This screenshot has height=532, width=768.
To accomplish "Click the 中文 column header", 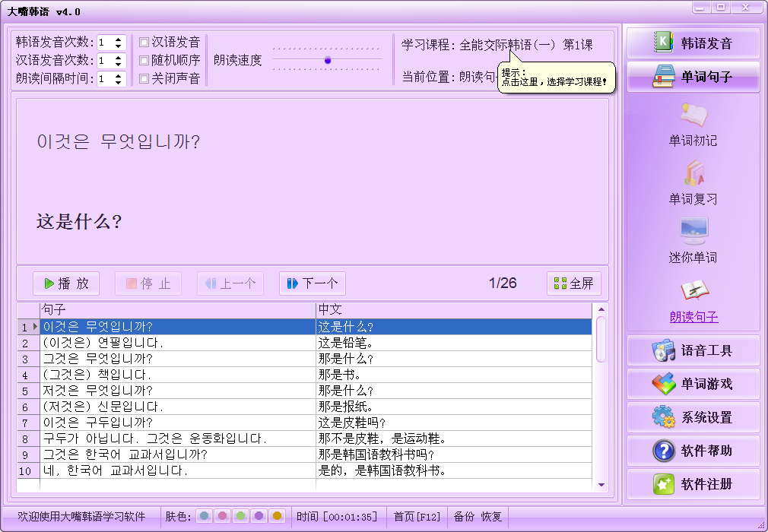I will tap(453, 310).
